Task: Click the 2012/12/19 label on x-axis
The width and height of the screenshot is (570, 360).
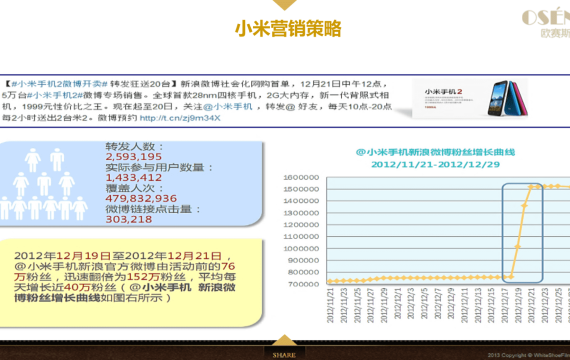Action: click(518, 305)
